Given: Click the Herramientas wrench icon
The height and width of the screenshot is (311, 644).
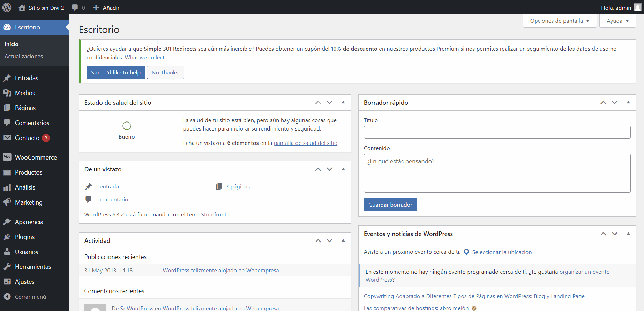Looking at the screenshot, I should click(7, 267).
